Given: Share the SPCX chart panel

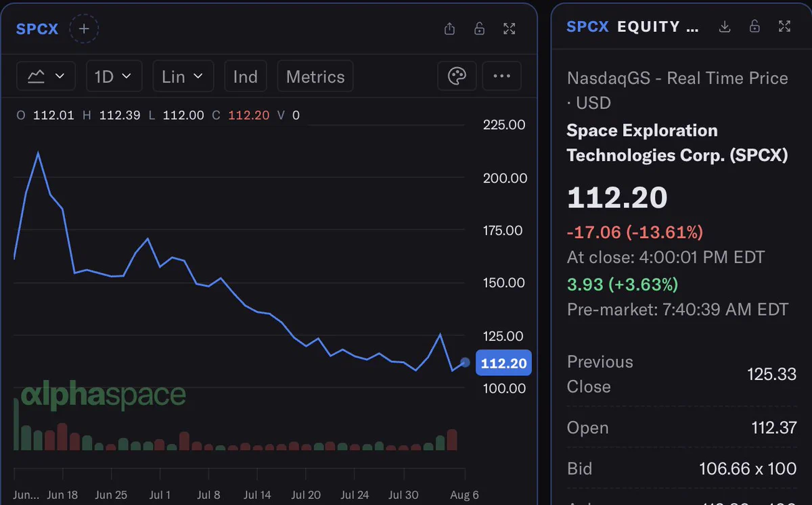Looking at the screenshot, I should click(449, 28).
